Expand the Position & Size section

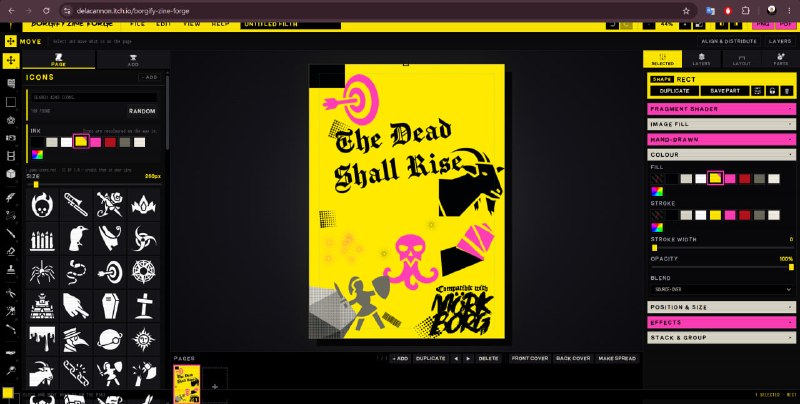point(721,307)
